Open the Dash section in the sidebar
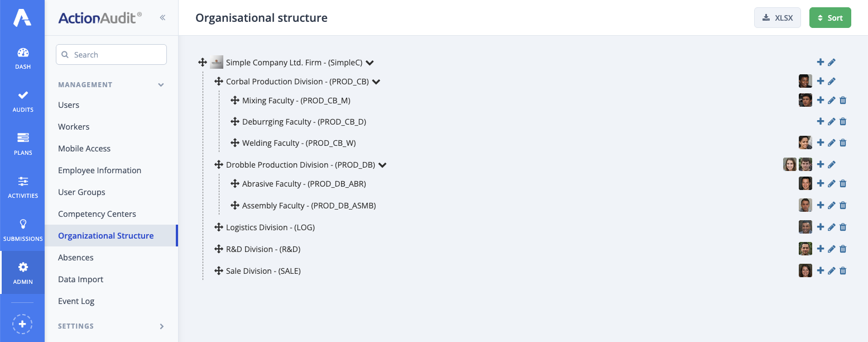This screenshot has height=342, width=868. pos(22,56)
